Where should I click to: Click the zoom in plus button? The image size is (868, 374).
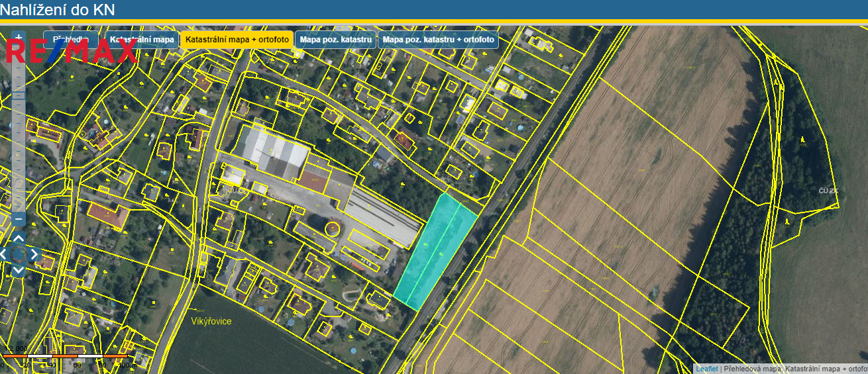click(x=19, y=37)
